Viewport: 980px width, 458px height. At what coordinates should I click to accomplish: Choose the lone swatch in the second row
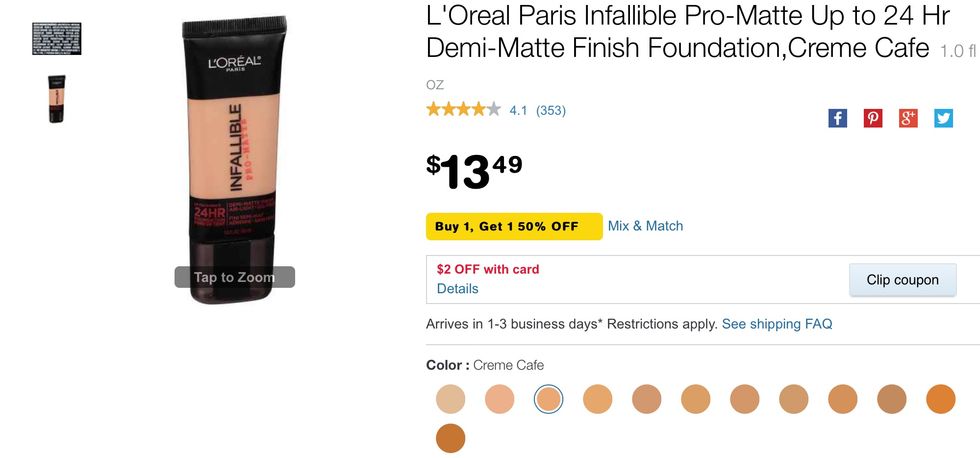coord(451,438)
